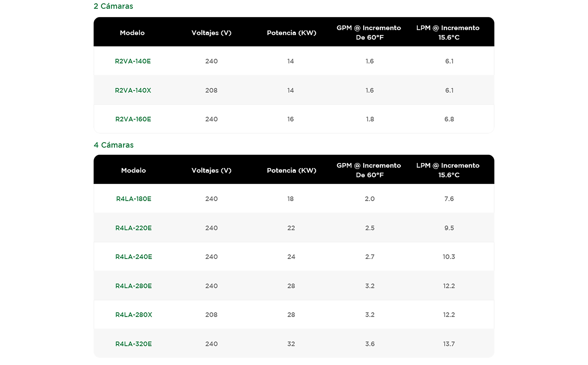Click the R2VA-160E model link
Viewport: 588px width, 365px height.
[133, 119]
